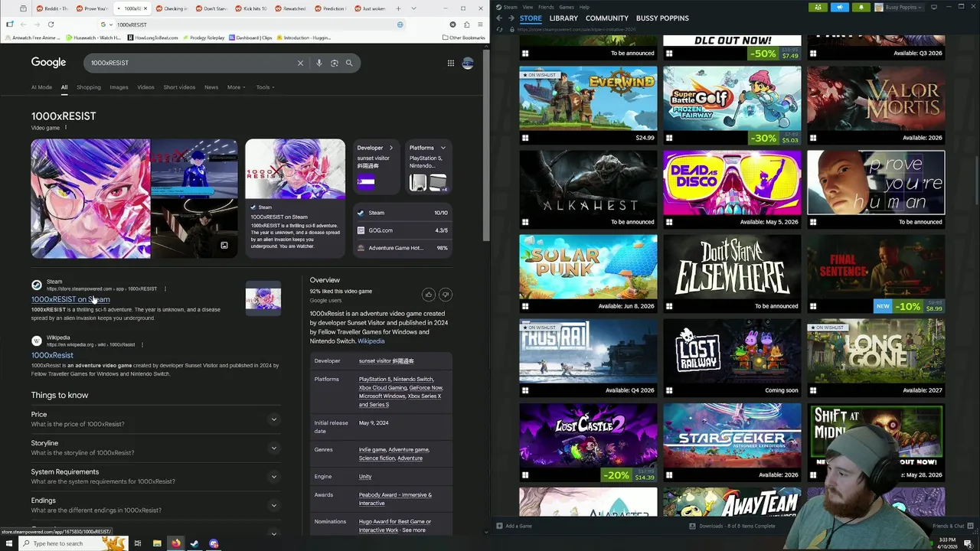The image size is (980, 551).
Task: Open the Tools dropdown in Google
Action: [265, 87]
